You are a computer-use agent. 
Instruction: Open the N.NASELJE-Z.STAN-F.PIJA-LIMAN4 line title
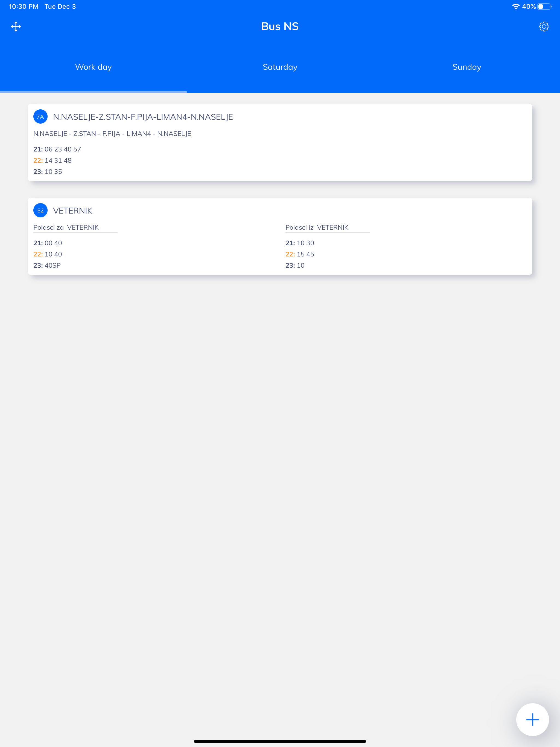click(x=143, y=117)
